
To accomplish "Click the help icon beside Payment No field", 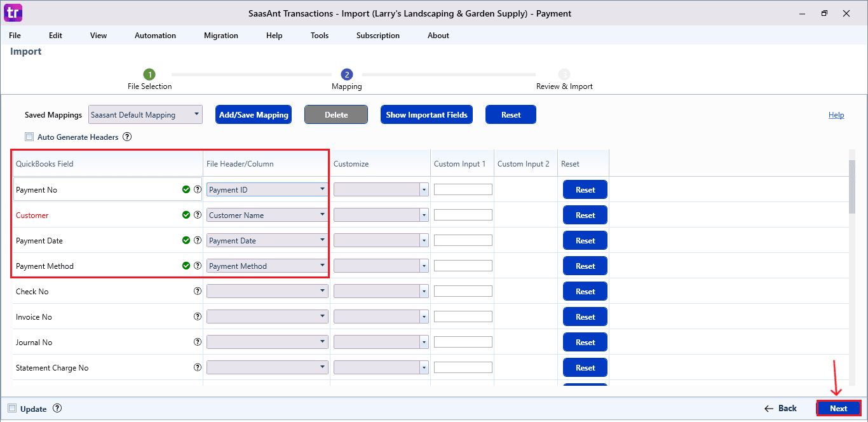I will click(198, 189).
